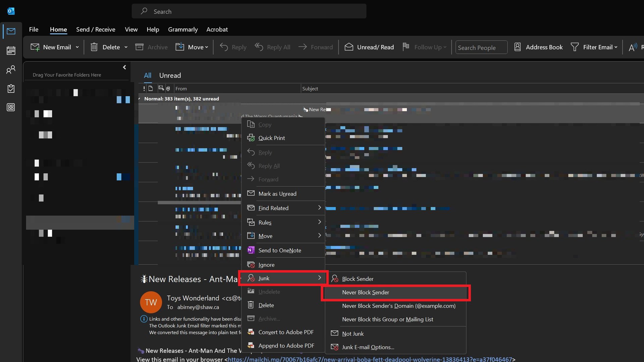Viewport: 644px width, 362px height.
Task: Choose Append to Adobe PDF
Action: coord(283,346)
